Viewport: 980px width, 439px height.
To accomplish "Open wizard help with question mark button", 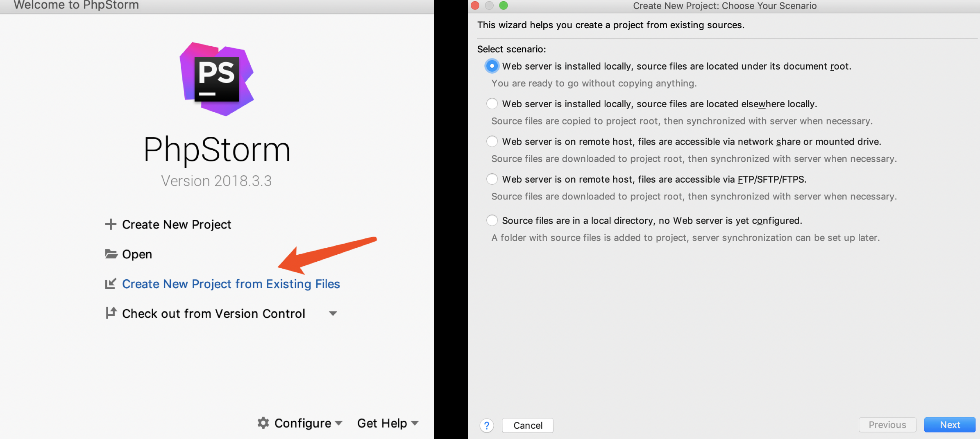I will click(486, 425).
